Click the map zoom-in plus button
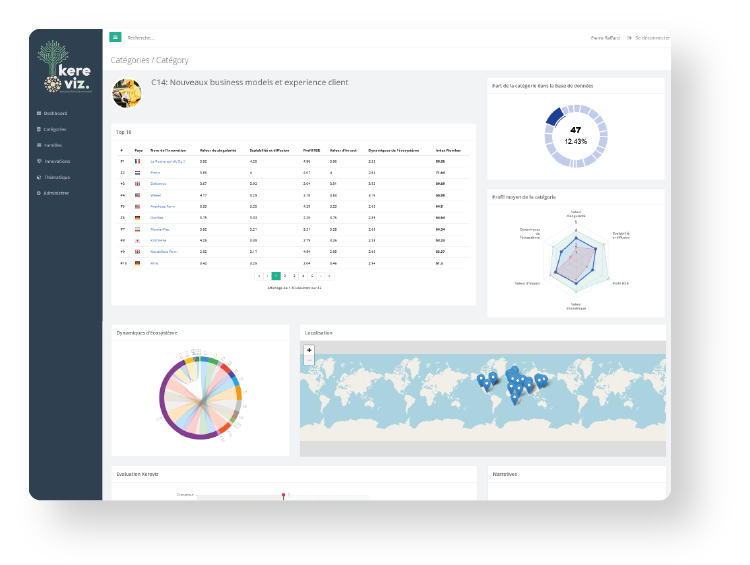The height and width of the screenshot is (565, 750). [x=309, y=350]
